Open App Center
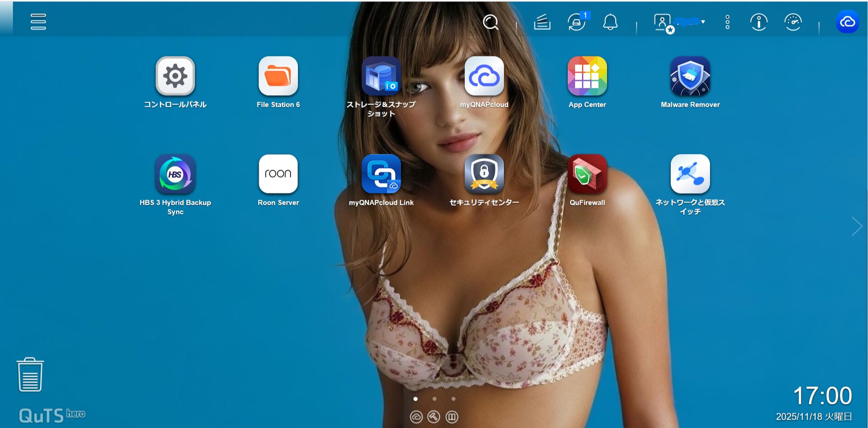868x428 pixels. pyautogui.click(x=587, y=76)
